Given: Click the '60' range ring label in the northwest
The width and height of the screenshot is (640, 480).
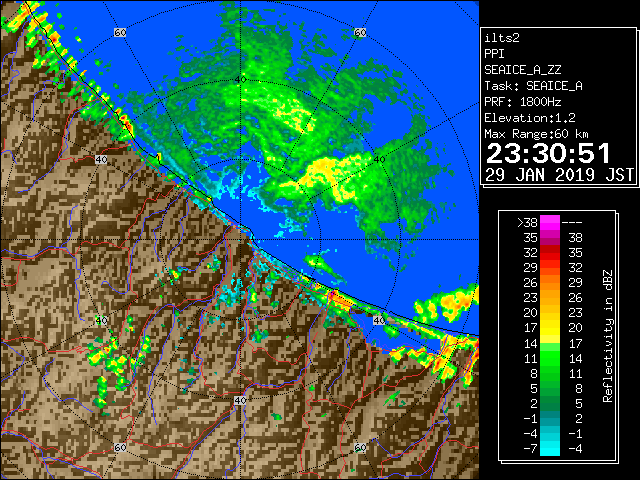Looking at the screenshot, I should [x=120, y=32].
